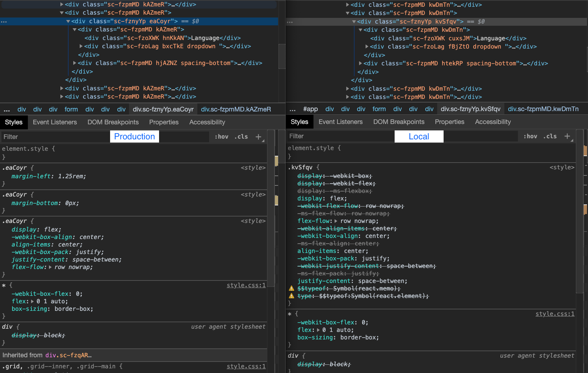The height and width of the screenshot is (373, 588).
Task: Toggle .cls editor in Local panel
Action: [550, 136]
